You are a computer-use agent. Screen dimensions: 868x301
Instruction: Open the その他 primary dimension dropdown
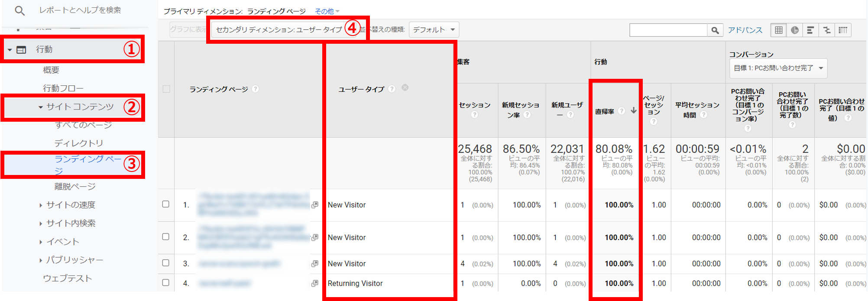click(x=327, y=11)
